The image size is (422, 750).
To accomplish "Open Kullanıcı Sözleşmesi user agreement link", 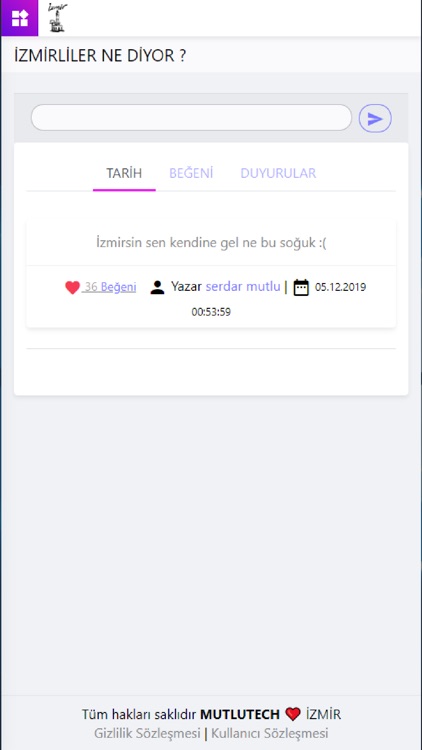I will [x=270, y=733].
